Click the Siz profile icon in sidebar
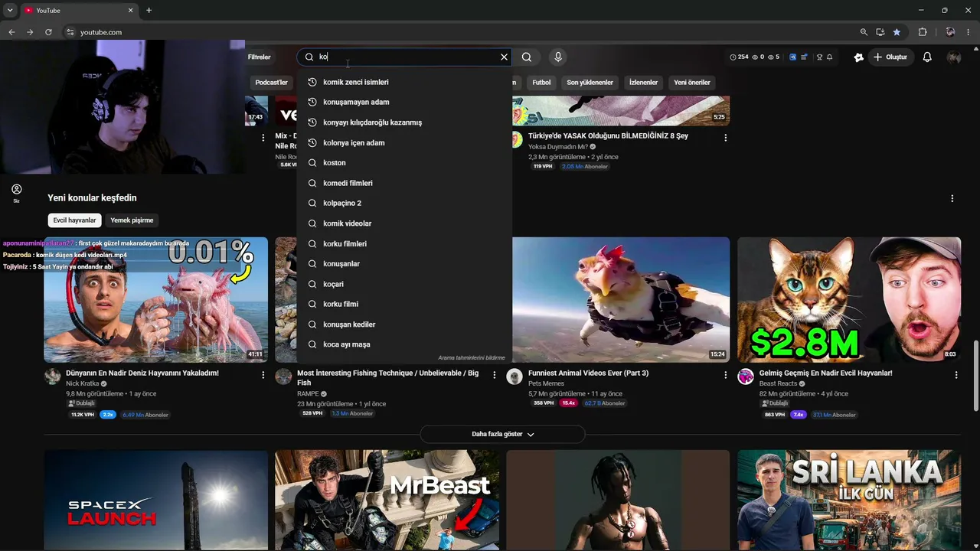The width and height of the screenshot is (980, 551). coord(16,193)
